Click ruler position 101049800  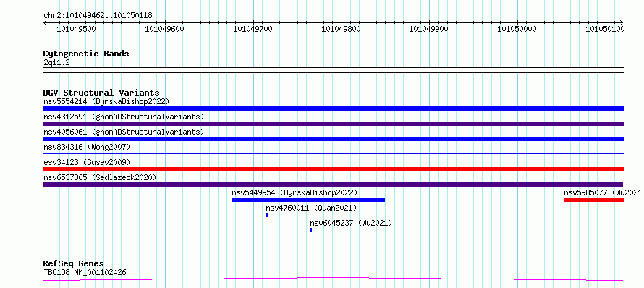point(342,29)
